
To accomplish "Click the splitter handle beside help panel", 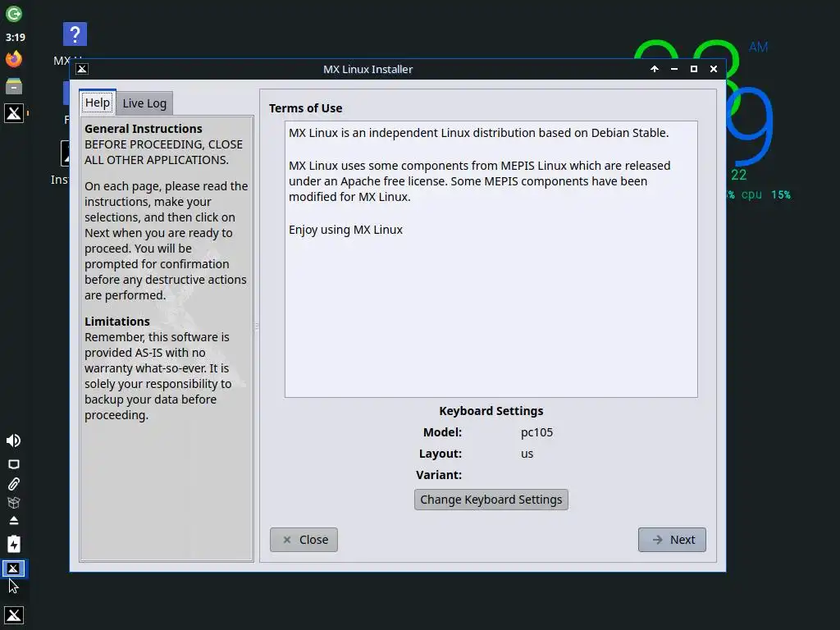I will pyautogui.click(x=257, y=326).
